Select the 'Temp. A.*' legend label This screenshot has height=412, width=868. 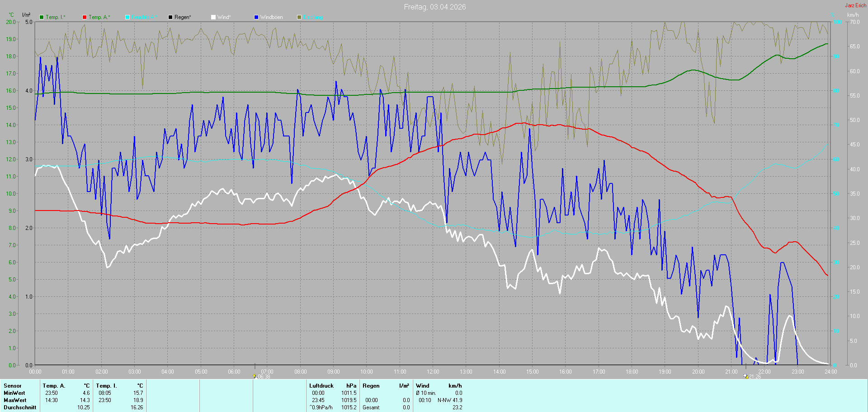(x=99, y=17)
